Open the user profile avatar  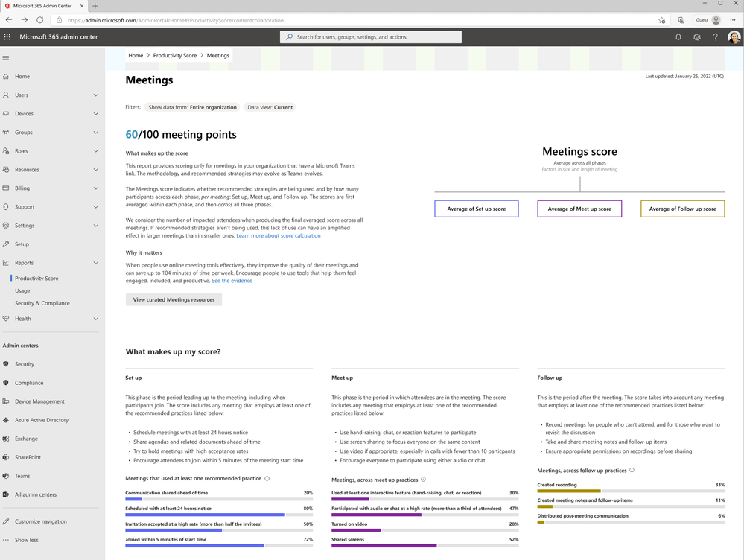pyautogui.click(x=734, y=37)
